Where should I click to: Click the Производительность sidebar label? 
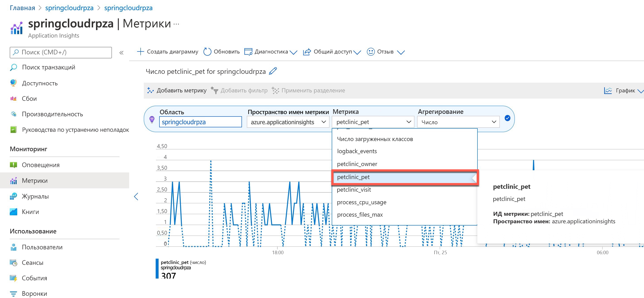(52, 114)
